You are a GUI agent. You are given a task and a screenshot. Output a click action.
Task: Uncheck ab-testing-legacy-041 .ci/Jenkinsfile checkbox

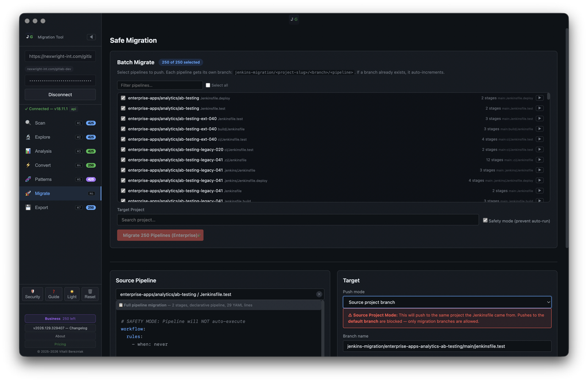123,160
